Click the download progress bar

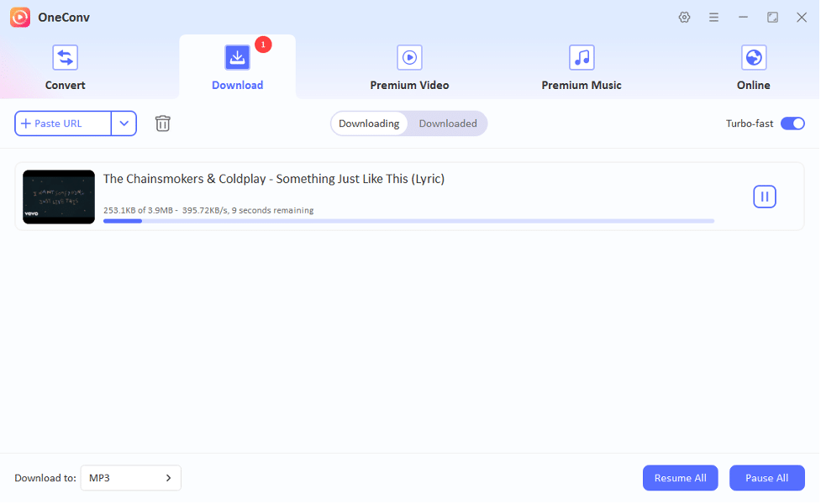(408, 221)
